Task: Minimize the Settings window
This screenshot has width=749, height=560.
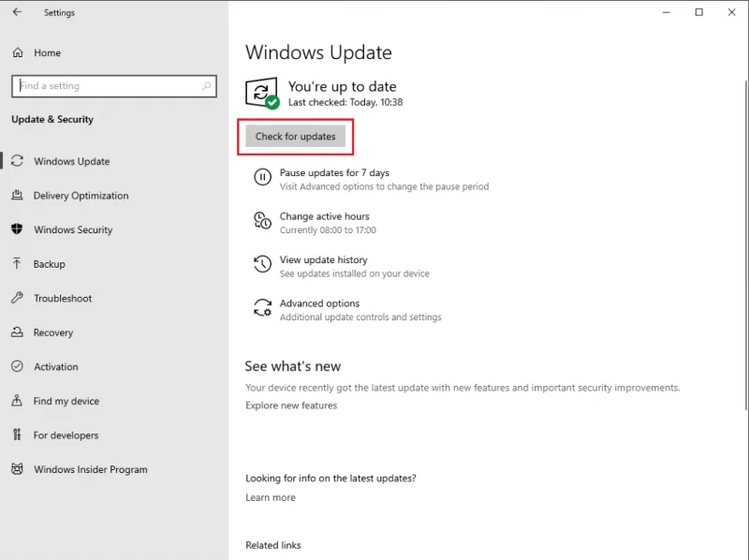Action: [x=667, y=12]
